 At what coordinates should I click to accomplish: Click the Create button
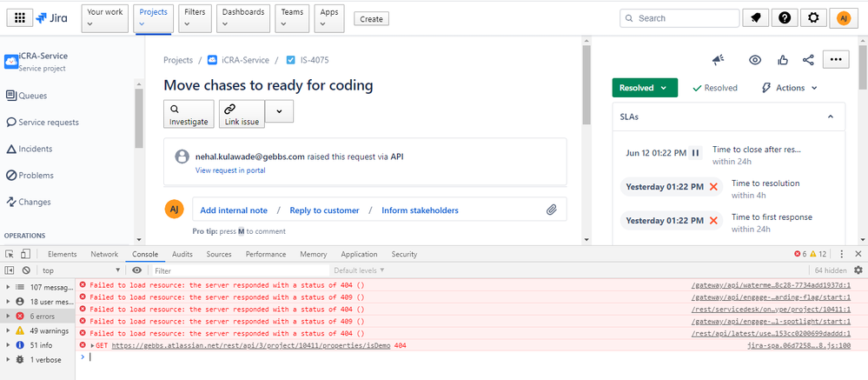pyautogui.click(x=372, y=18)
